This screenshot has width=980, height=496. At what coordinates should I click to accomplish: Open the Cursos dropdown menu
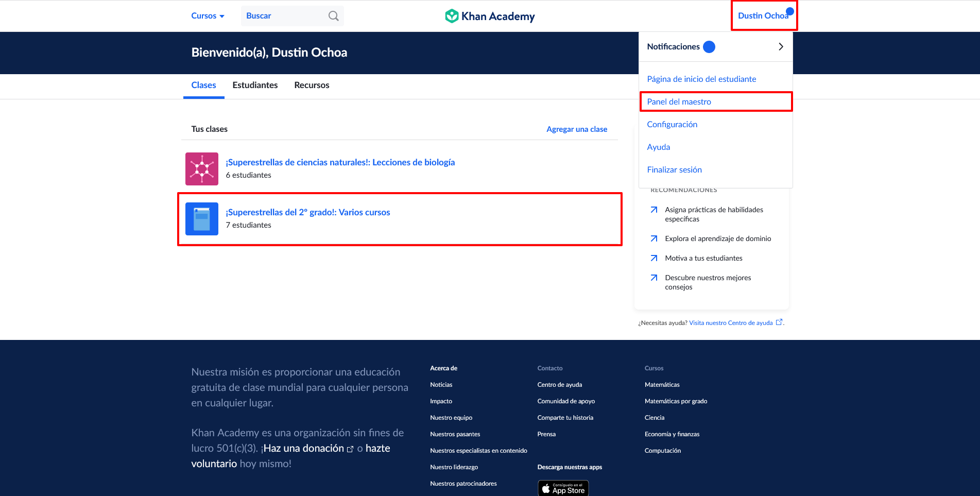tap(208, 16)
